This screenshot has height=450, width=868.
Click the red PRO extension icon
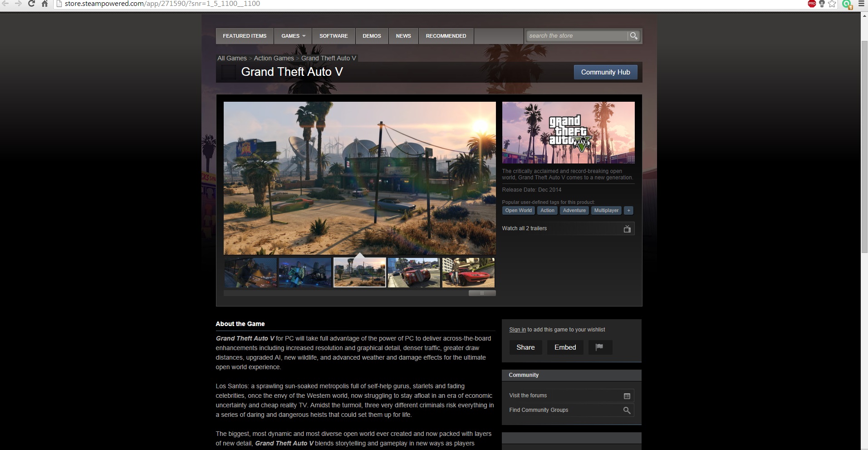(812, 4)
